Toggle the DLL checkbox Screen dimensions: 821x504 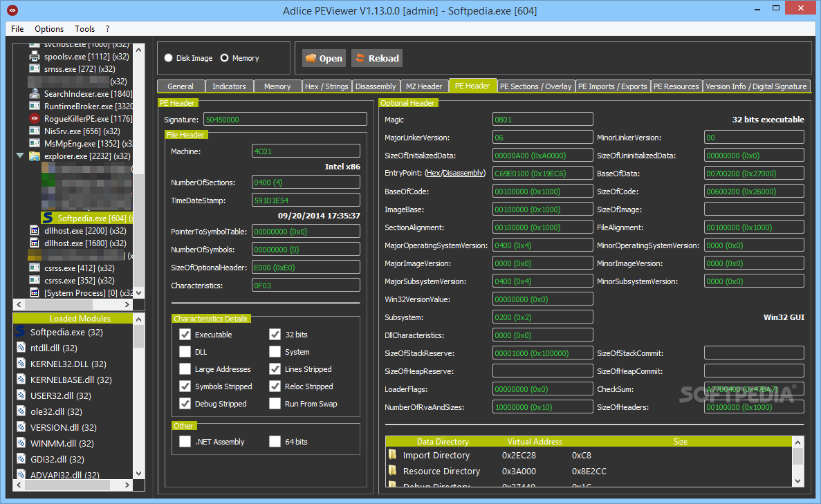(x=185, y=352)
